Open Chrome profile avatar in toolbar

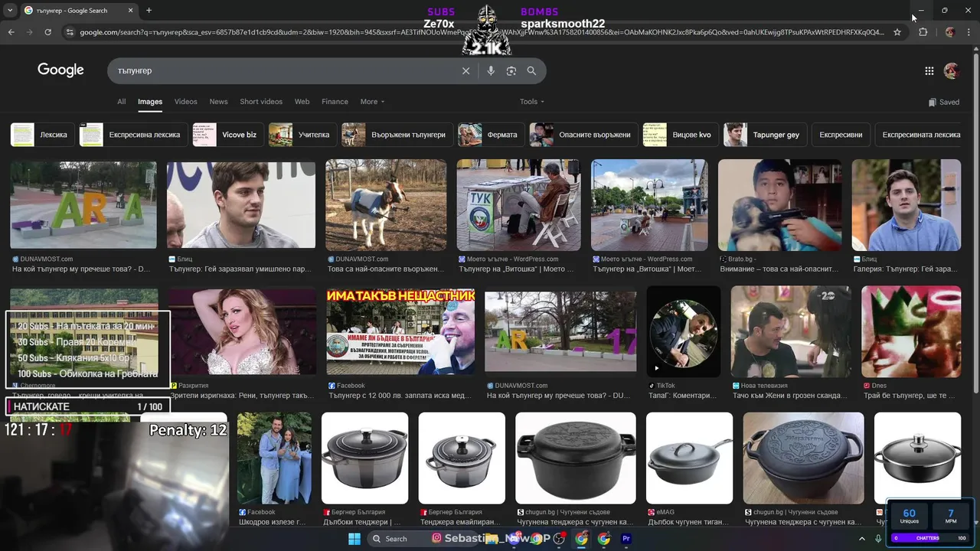coord(950,32)
